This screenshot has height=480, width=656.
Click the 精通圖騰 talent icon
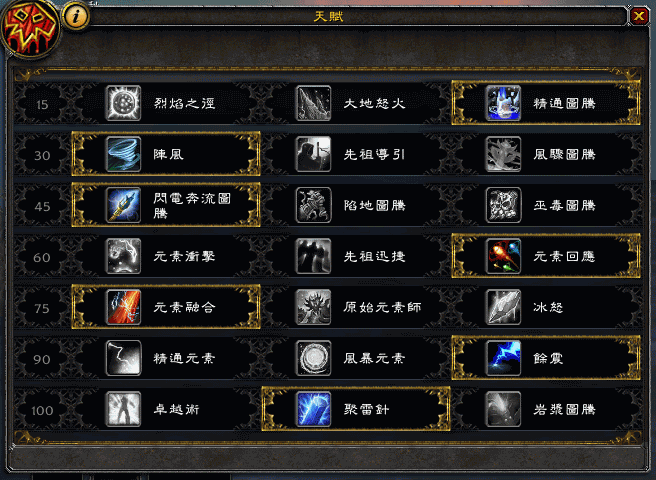[x=503, y=103]
